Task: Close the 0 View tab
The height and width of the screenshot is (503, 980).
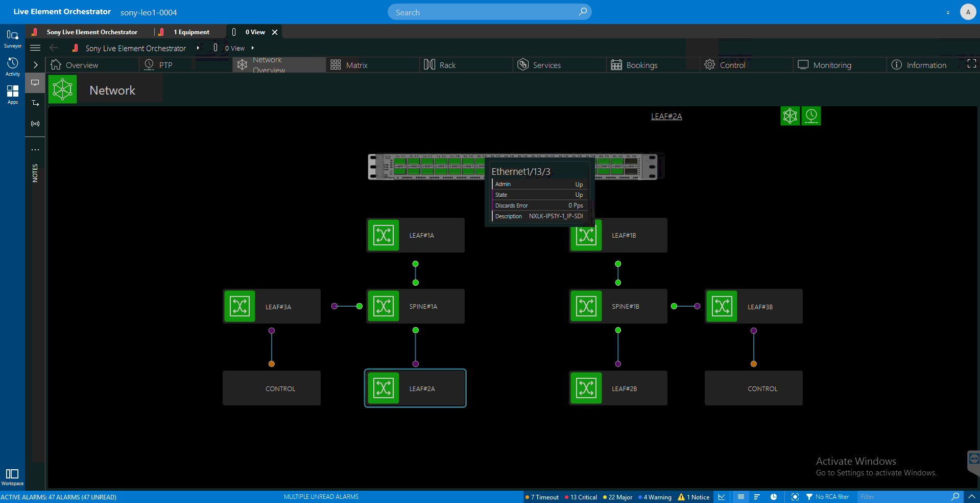Action: point(275,32)
